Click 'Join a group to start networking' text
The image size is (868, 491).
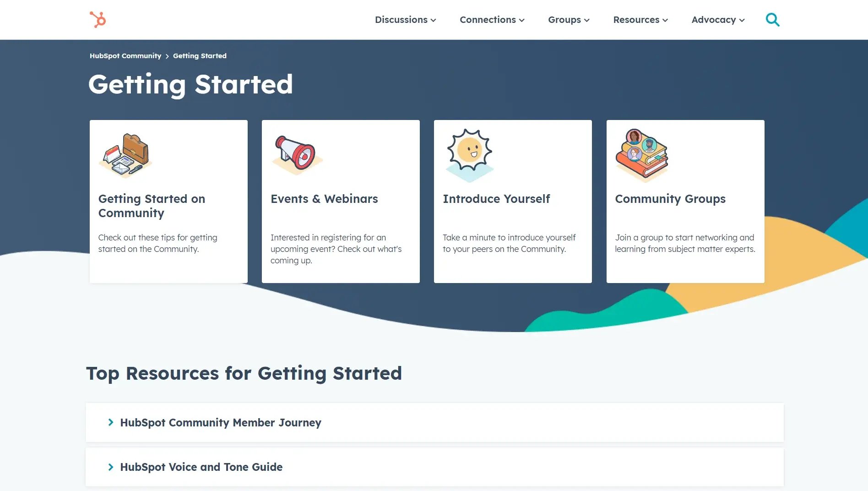pos(685,243)
